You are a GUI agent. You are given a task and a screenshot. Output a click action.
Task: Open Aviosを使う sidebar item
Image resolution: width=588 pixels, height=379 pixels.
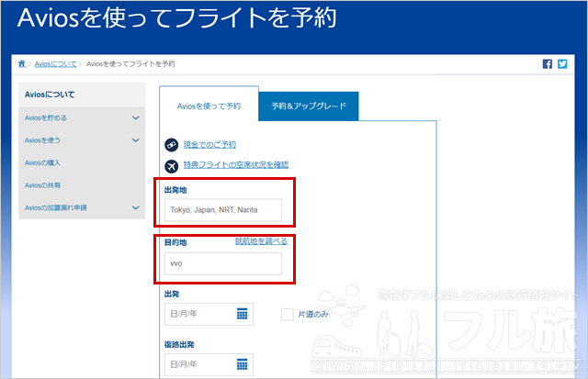point(42,140)
